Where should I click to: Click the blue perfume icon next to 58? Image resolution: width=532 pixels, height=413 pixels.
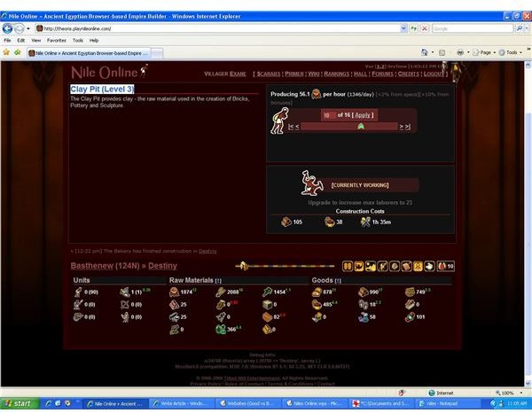pos(364,317)
